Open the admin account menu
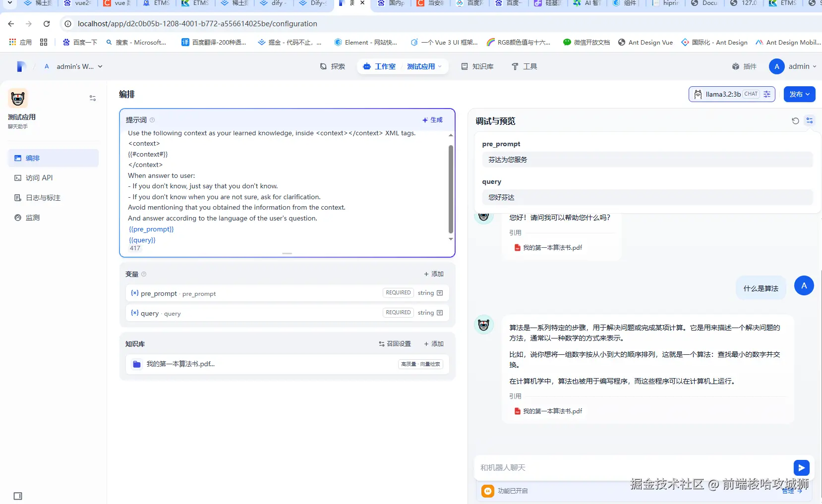 click(793, 66)
